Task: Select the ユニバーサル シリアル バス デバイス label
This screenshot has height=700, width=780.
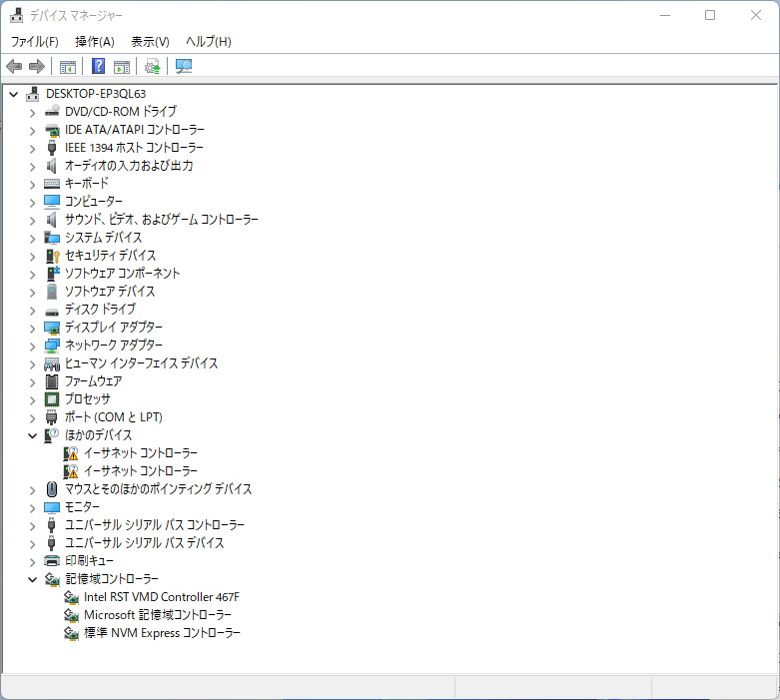Action: [x=144, y=543]
